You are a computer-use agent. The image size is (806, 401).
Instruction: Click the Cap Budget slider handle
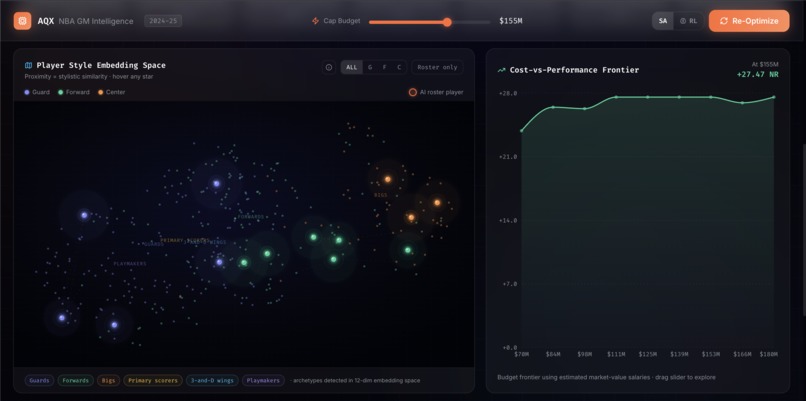click(447, 22)
